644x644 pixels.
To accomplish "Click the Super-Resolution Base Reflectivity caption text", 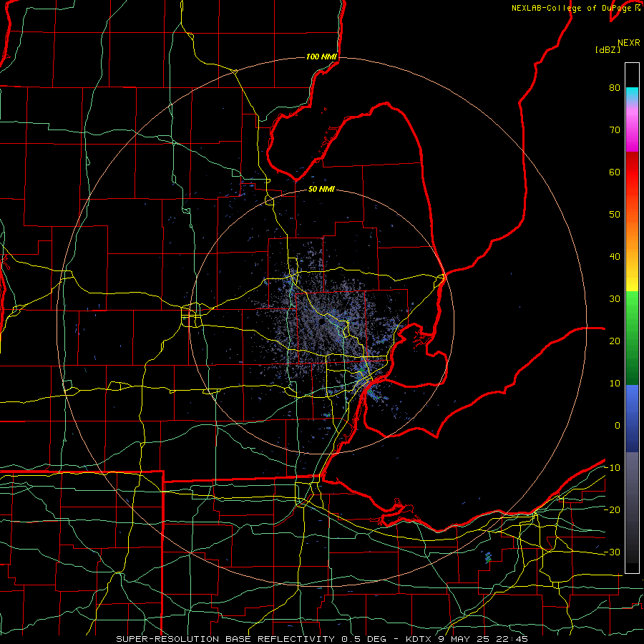I will [x=321, y=639].
